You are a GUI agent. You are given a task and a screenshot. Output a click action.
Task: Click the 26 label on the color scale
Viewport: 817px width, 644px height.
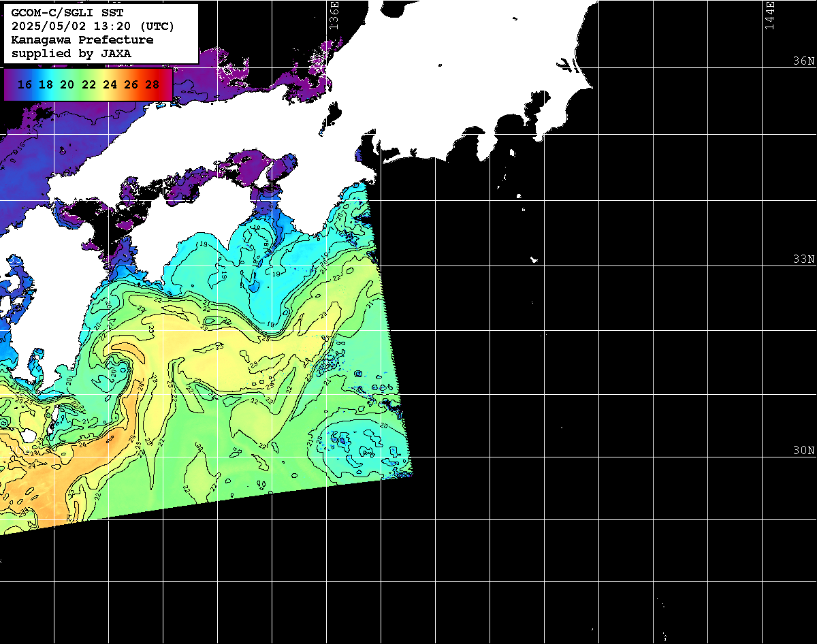(x=131, y=85)
